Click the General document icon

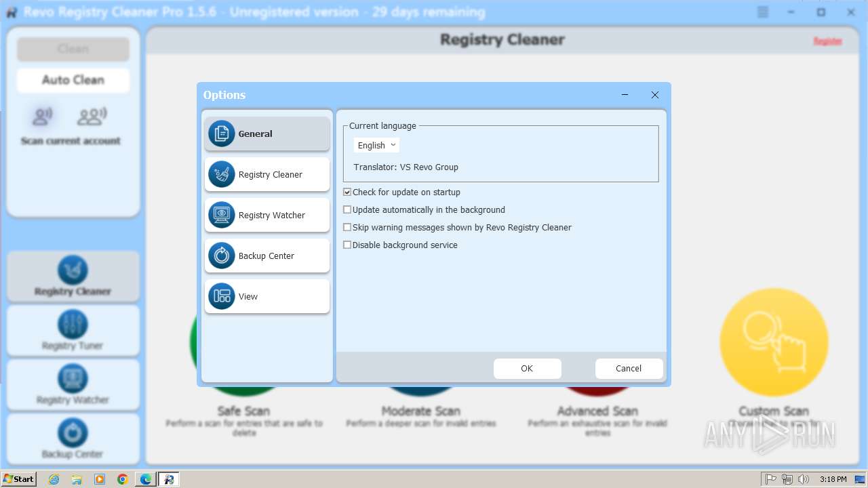(x=222, y=134)
